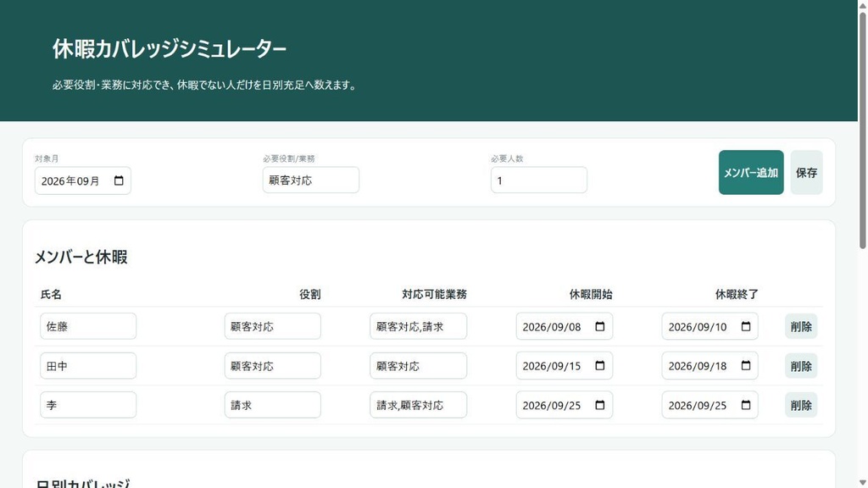868x488 pixels.
Task: Click the 対象月 label
Action: click(x=47, y=158)
